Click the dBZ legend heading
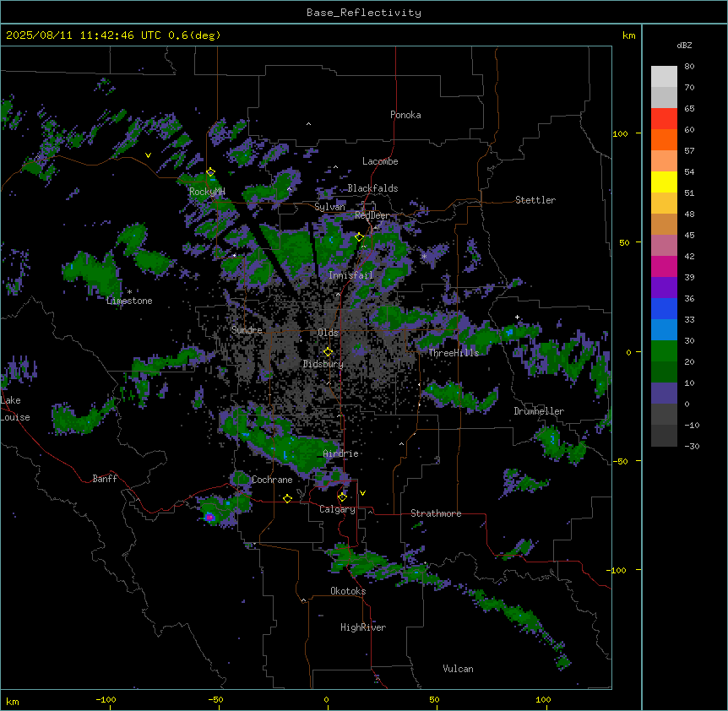This screenshot has width=728, height=711. (x=684, y=45)
